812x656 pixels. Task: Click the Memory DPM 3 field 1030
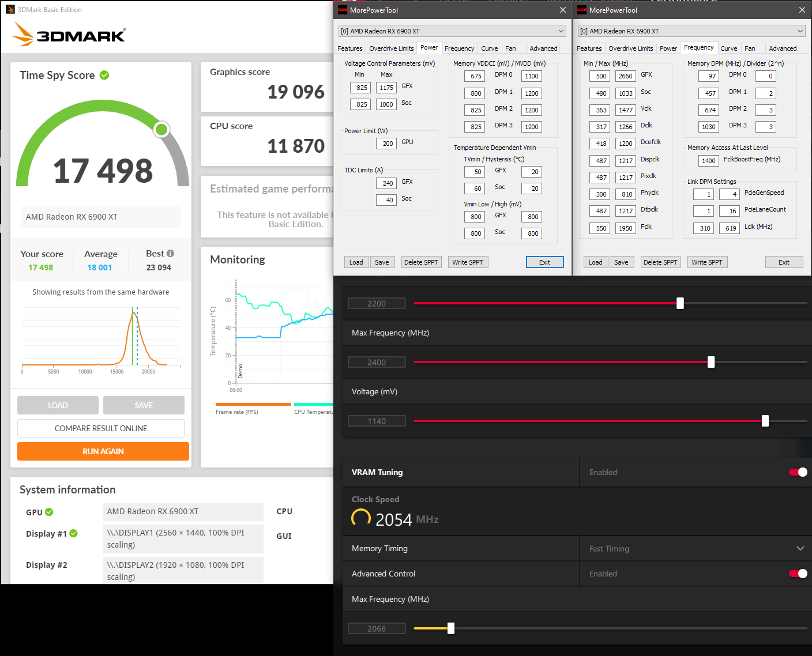coord(709,127)
